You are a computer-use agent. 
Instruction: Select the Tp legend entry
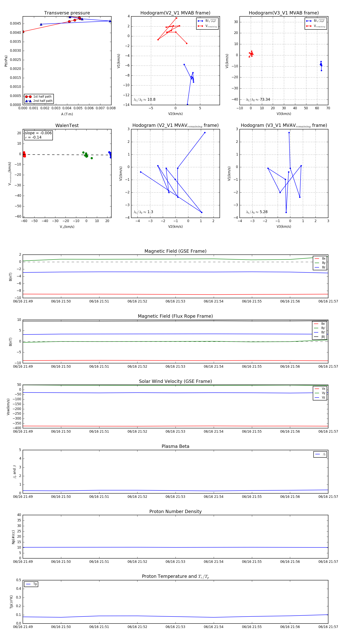pos(31,584)
